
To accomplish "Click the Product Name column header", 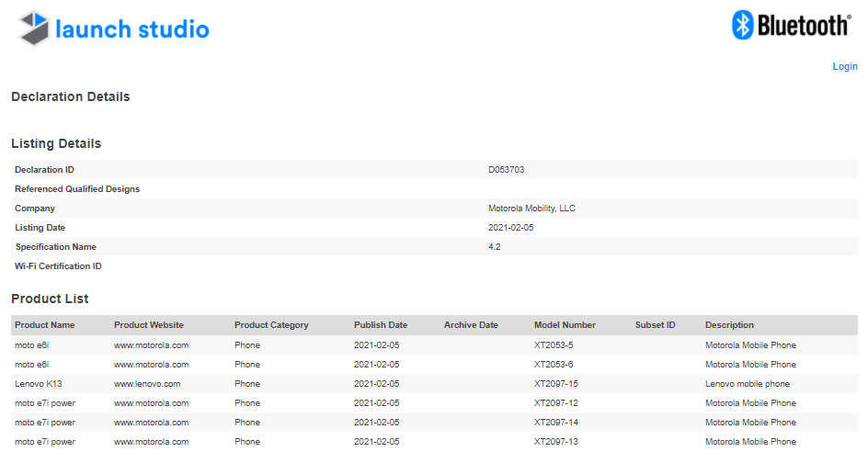I will click(x=45, y=325).
